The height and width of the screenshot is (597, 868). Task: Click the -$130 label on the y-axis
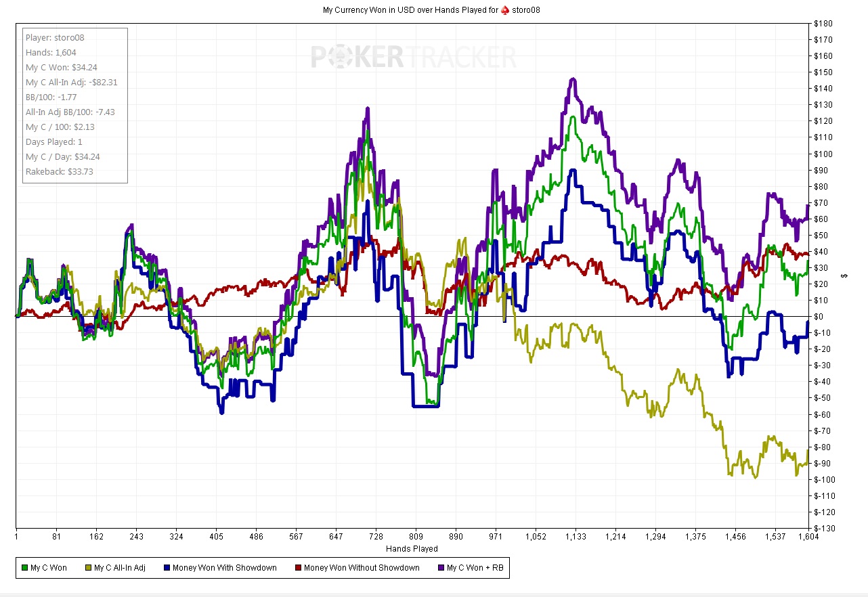pos(823,529)
